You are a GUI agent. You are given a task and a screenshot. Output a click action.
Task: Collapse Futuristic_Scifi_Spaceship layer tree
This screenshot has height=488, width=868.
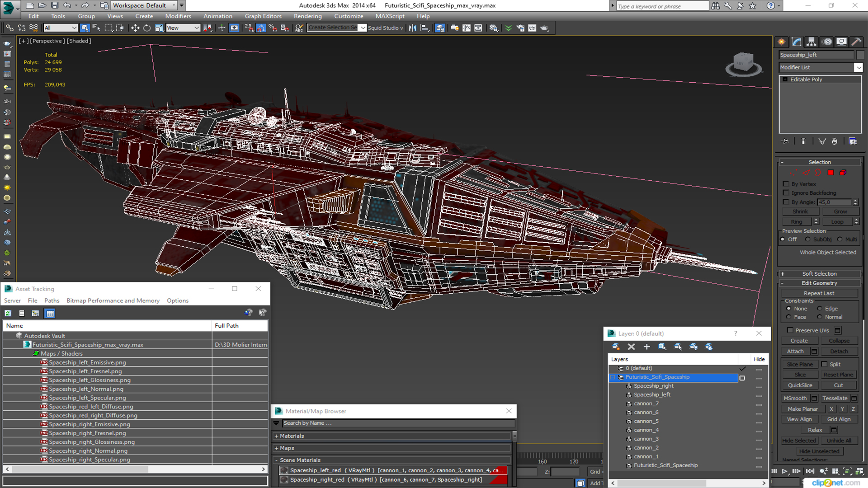coord(613,377)
